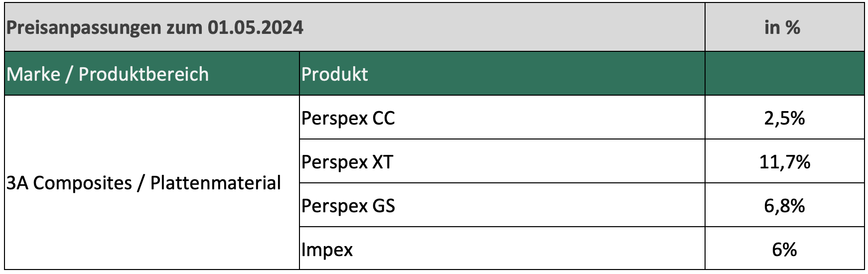Click the "in %" header cell

pos(782,27)
